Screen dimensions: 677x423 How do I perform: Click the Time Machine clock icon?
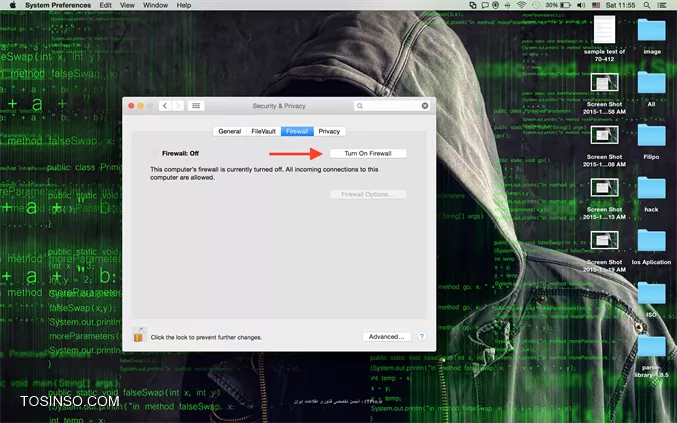tap(536, 5)
